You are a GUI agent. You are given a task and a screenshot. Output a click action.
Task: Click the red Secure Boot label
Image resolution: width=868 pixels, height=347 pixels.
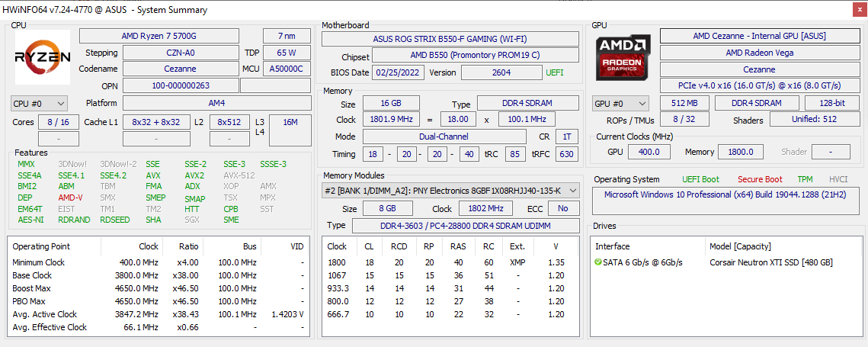click(760, 179)
